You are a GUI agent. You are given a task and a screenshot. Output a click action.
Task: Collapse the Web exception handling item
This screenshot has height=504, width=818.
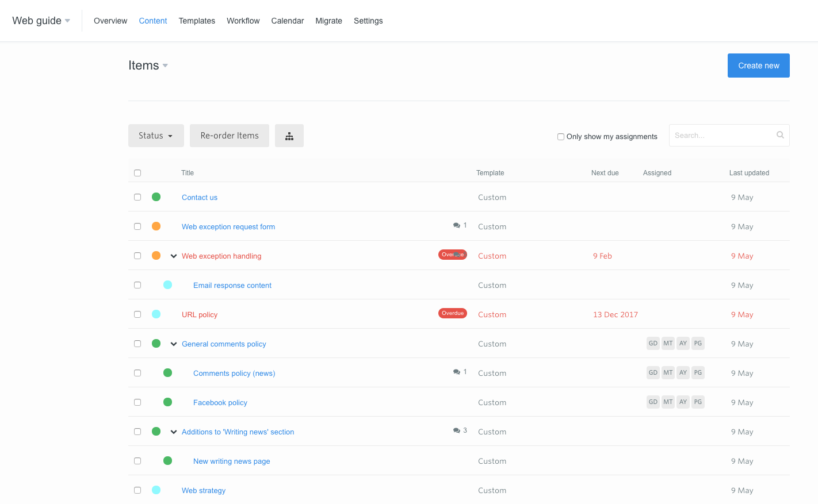174,256
